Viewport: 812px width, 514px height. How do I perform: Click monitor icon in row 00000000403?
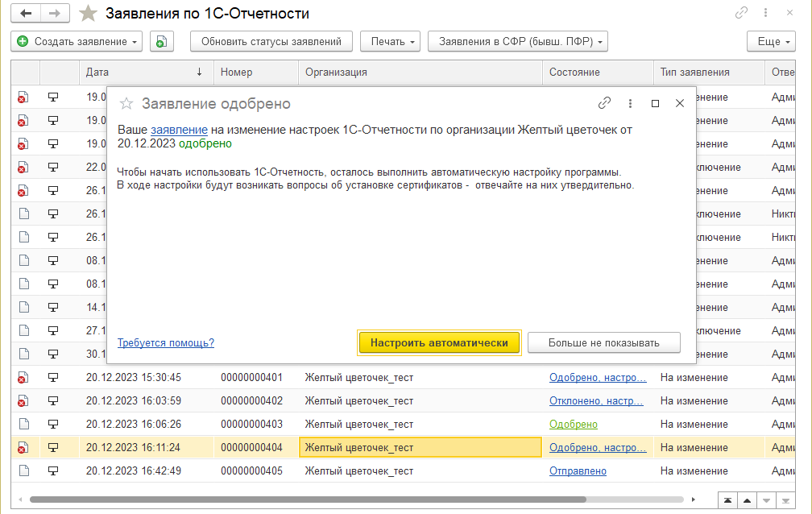[x=53, y=425]
